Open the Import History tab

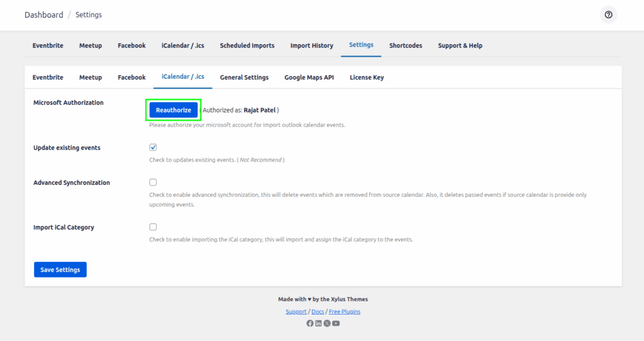[x=311, y=46]
